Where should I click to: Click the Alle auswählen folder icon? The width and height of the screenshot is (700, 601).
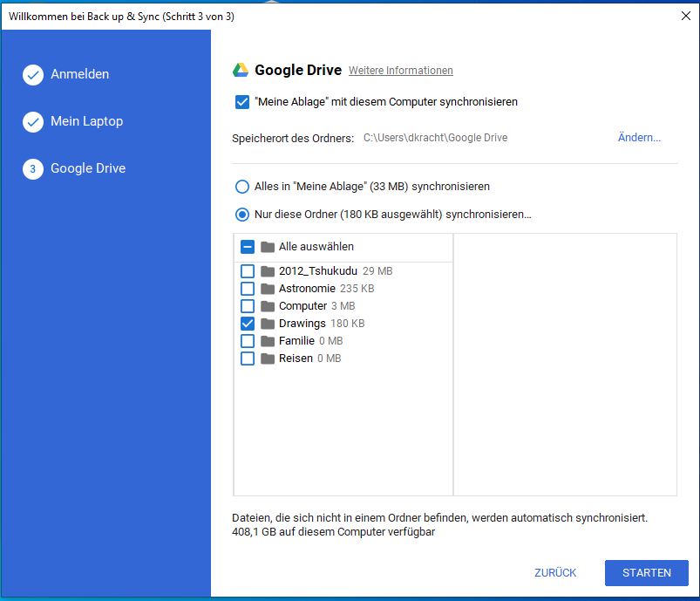point(268,247)
